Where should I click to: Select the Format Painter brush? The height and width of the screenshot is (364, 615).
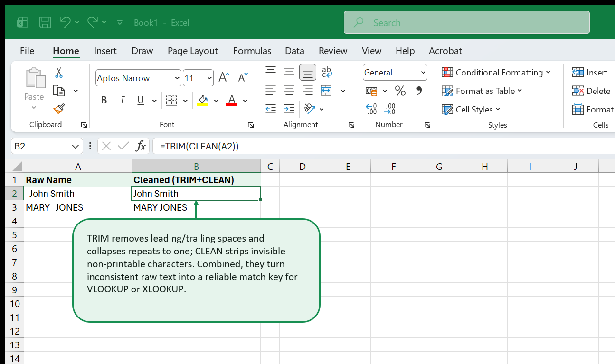(x=59, y=109)
